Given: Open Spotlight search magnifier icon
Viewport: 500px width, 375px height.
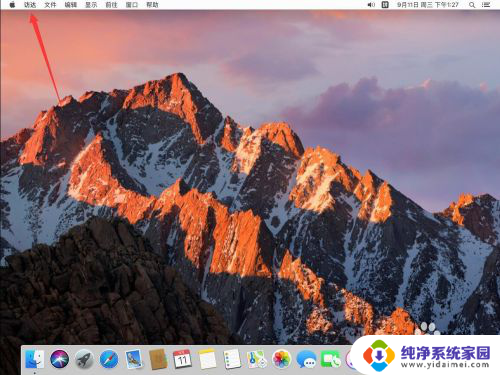Looking at the screenshot, I should tap(472, 5).
